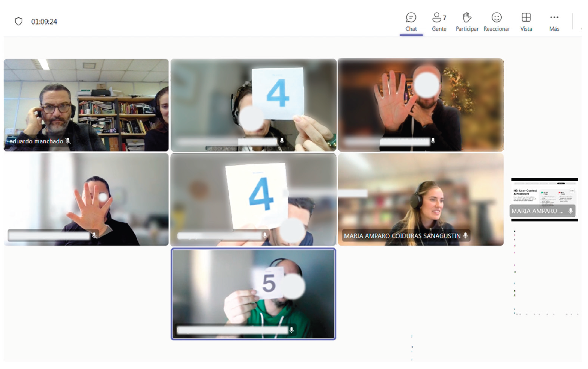
Task: Raise hand with Participar button
Action: coord(467,22)
